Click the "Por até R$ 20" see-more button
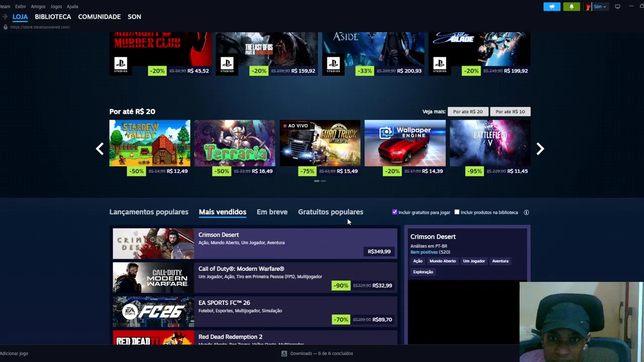Image resolution: width=644 pixels, height=362 pixels. point(467,112)
